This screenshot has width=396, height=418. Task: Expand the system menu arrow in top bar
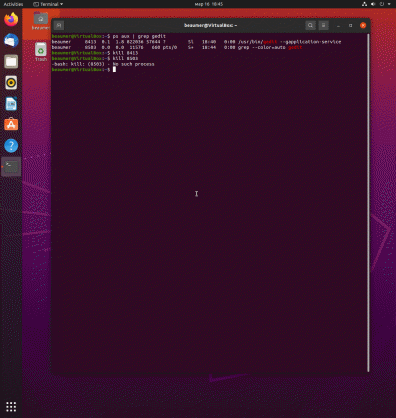[x=389, y=4]
